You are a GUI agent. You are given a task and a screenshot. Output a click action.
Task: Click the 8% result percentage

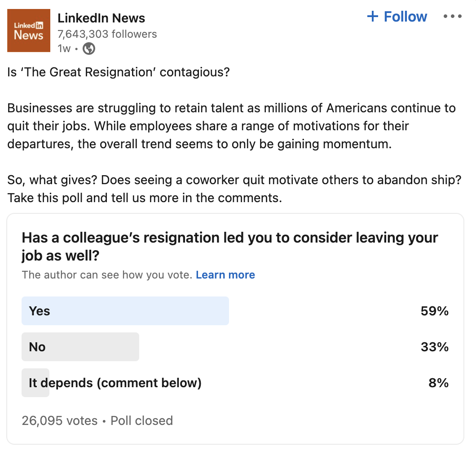click(438, 383)
